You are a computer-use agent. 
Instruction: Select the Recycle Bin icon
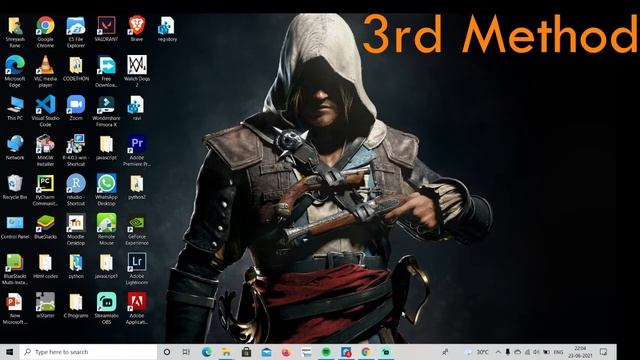click(x=15, y=187)
